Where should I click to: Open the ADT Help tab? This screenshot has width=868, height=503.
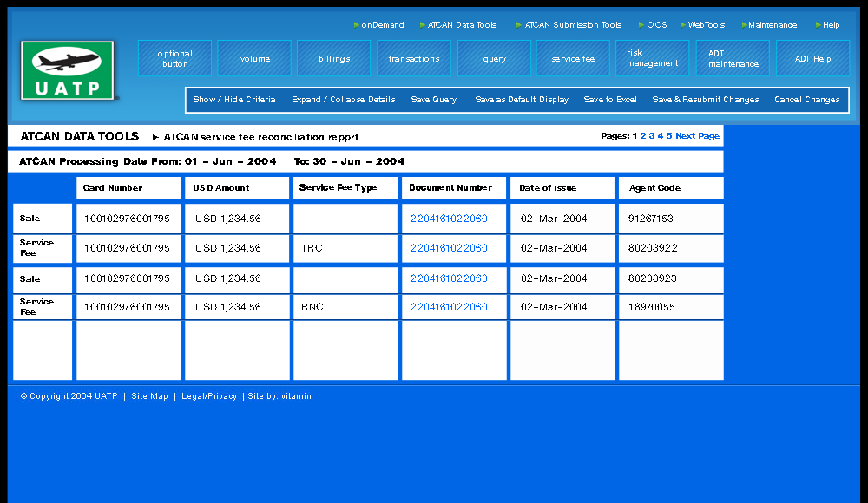click(812, 59)
